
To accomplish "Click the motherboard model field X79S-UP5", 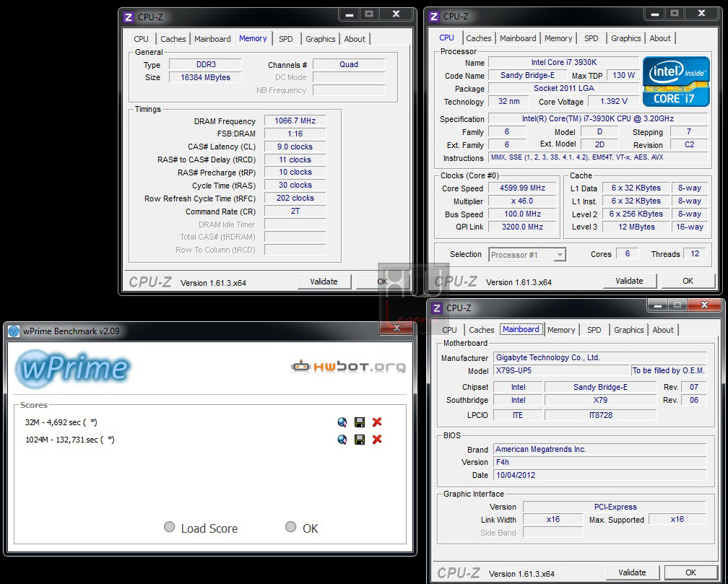I will (x=561, y=370).
